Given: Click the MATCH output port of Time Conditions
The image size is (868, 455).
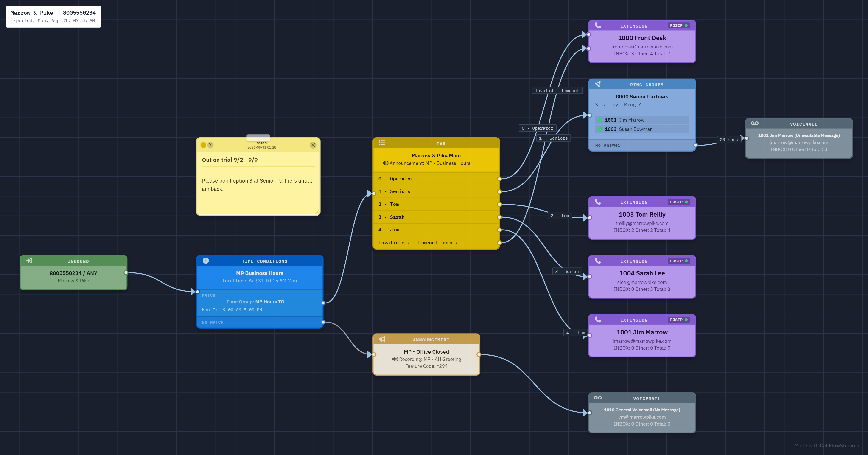Looking at the screenshot, I should 323,303.
